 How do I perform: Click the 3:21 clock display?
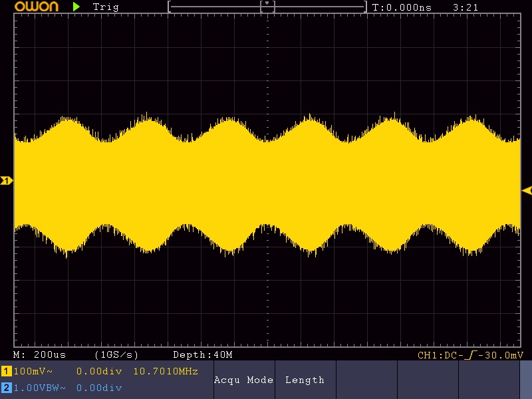point(464,7)
